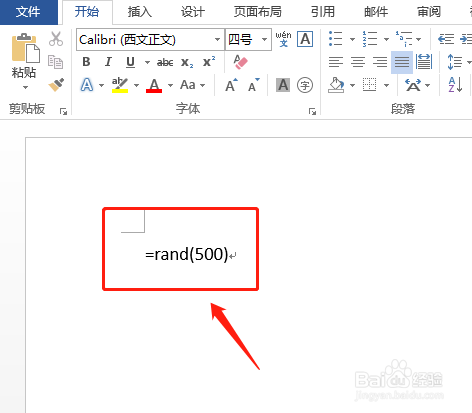Apply character border icon
Viewport: 472px width, 413px height.
point(305,39)
